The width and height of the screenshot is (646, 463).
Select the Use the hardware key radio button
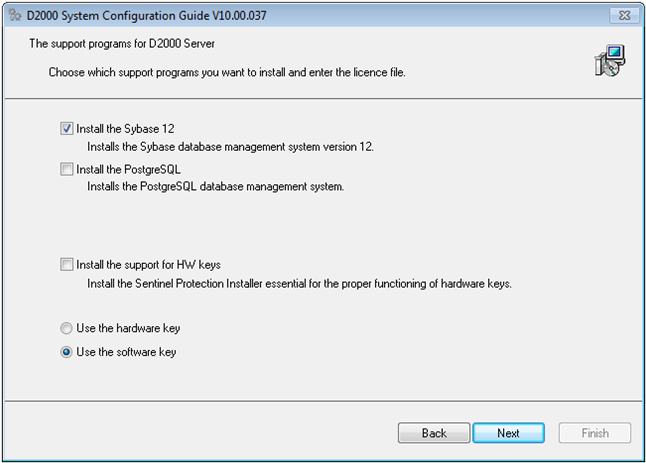tap(67, 328)
